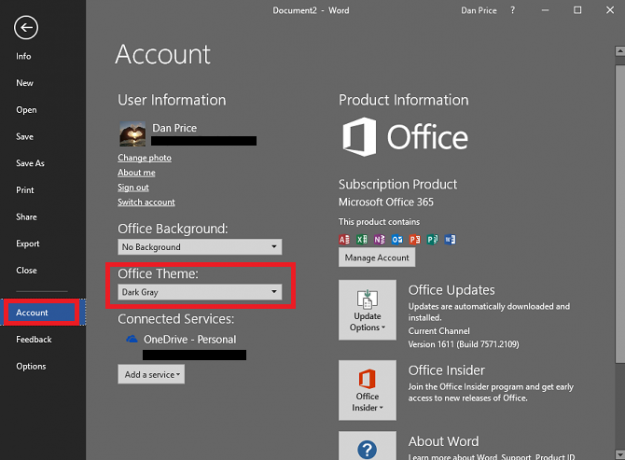The width and height of the screenshot is (625, 460).
Task: Open the Info tab
Action: click(24, 56)
